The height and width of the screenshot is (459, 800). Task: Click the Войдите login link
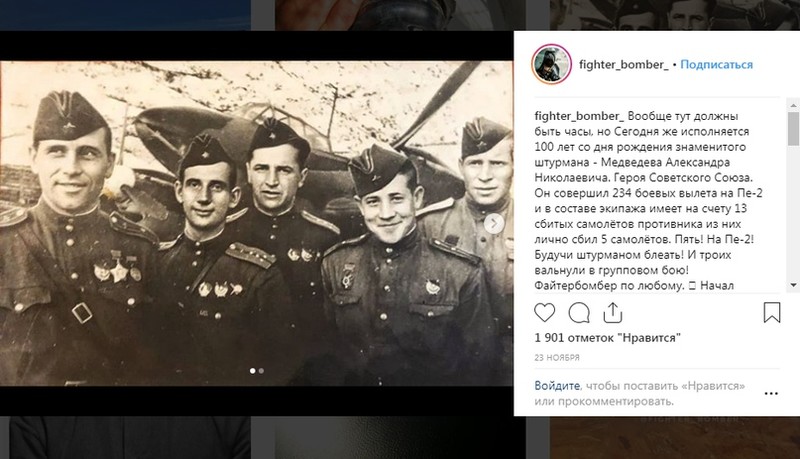tap(557, 386)
